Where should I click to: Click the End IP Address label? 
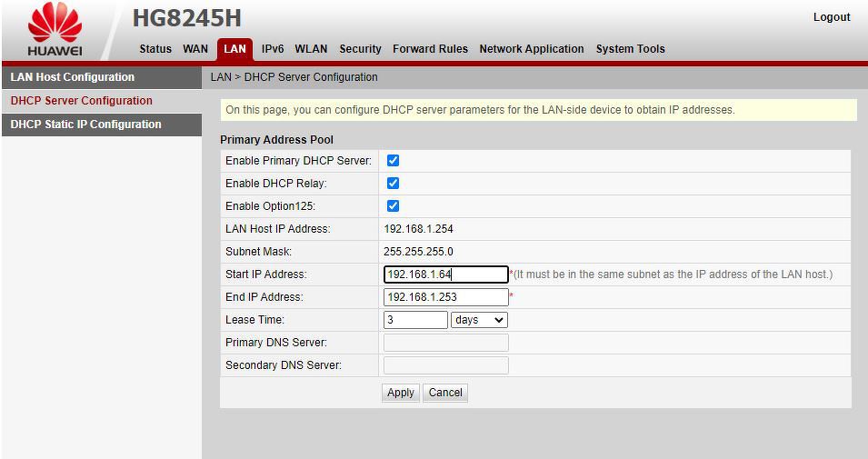(x=264, y=297)
